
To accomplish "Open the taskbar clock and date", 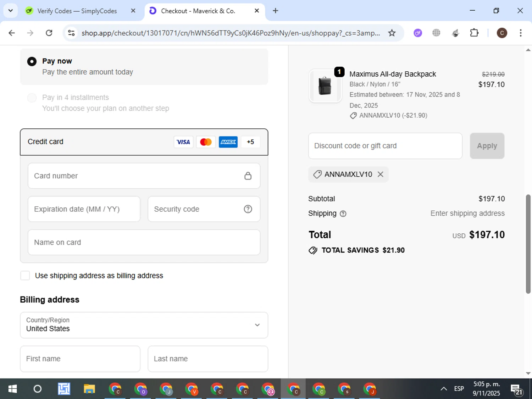I will click(x=486, y=389).
